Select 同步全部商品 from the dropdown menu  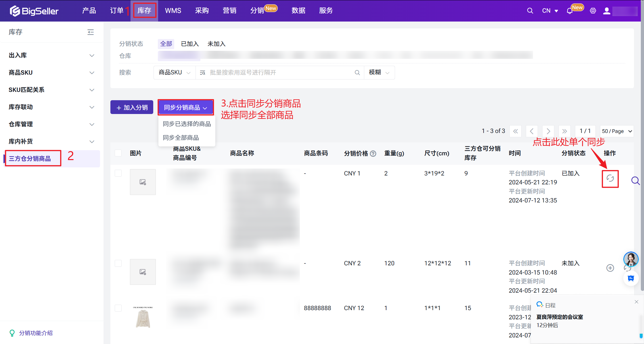tap(181, 138)
